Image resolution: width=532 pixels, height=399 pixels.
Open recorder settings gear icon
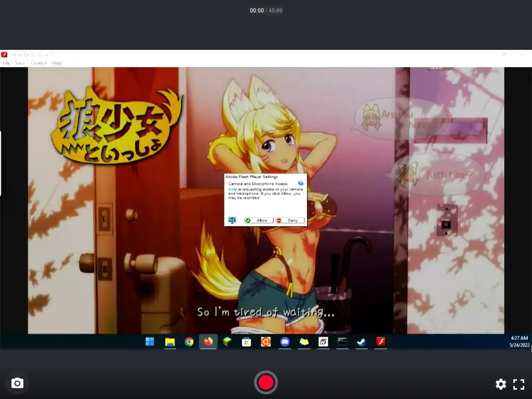point(501,384)
